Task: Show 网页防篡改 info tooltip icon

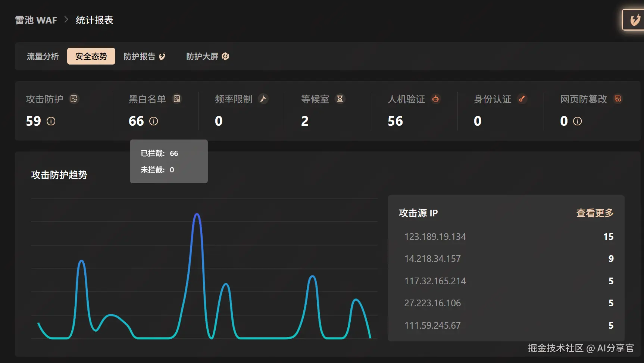Action: (x=578, y=121)
